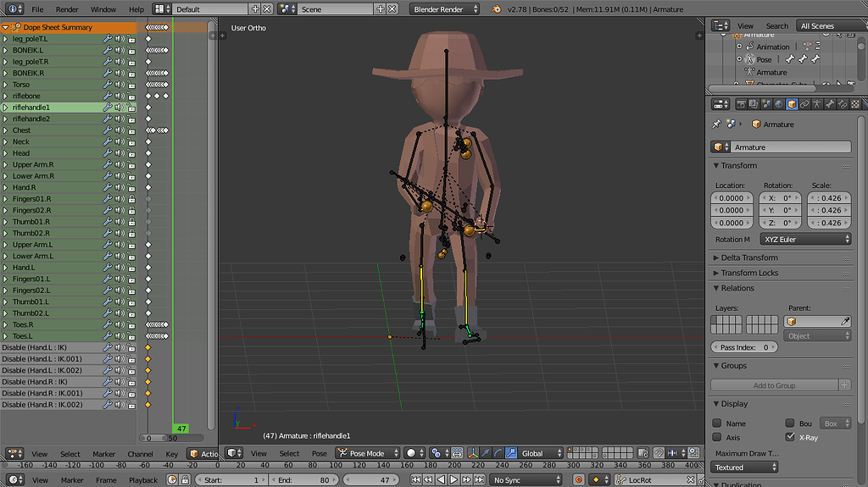
Task: Expand the riflehandle1 channel
Action: (x=6, y=108)
